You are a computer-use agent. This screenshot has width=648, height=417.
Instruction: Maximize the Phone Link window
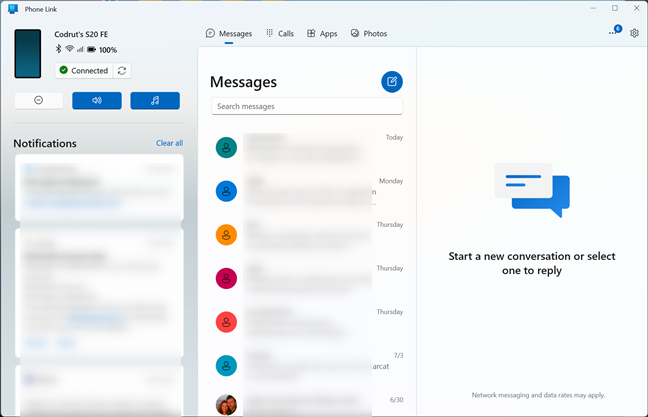[x=615, y=8]
